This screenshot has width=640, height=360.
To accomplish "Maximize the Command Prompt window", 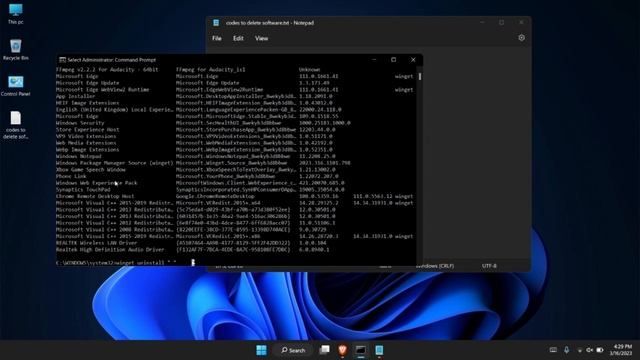I will (393, 60).
